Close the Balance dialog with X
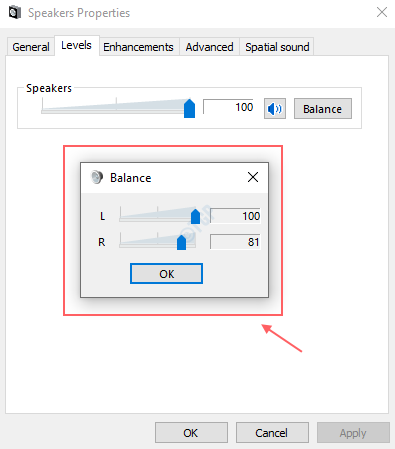395x449 pixels. pos(253,177)
